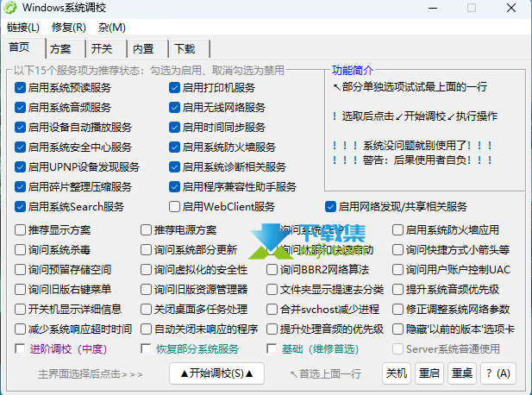This screenshot has height=395, width=532.
Task: Toggle 启用设备自动播放服务 checkbox
Action: pyautogui.click(x=20, y=128)
